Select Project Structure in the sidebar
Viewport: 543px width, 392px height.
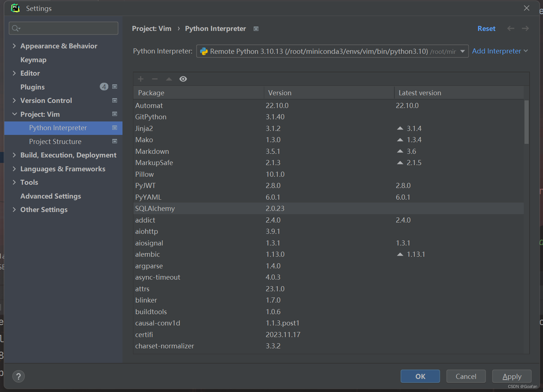coord(55,141)
